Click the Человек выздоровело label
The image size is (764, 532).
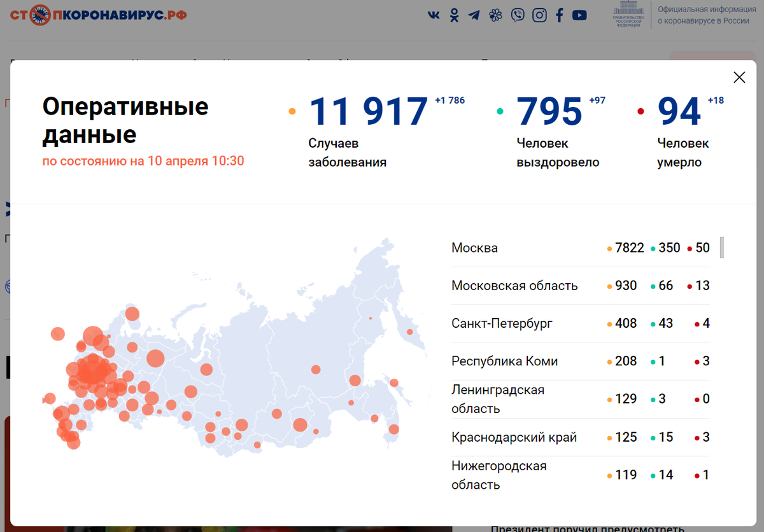tap(558, 153)
